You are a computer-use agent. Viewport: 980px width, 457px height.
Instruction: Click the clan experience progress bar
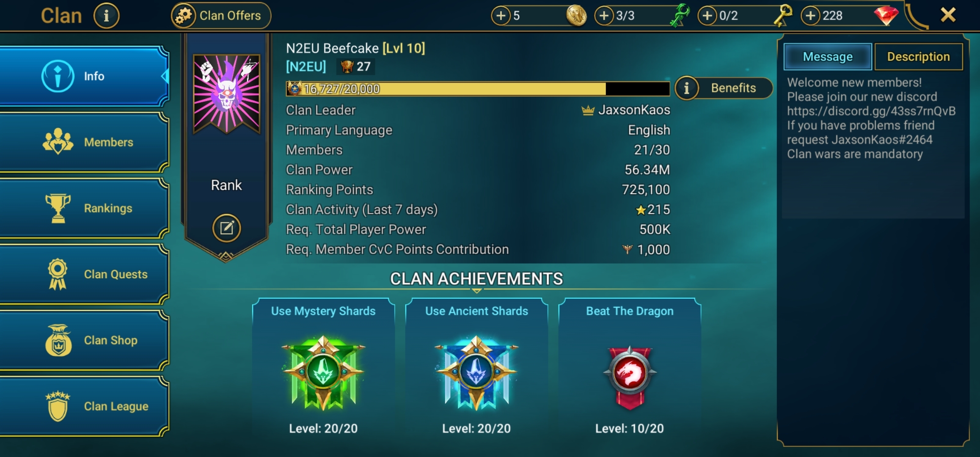478,89
